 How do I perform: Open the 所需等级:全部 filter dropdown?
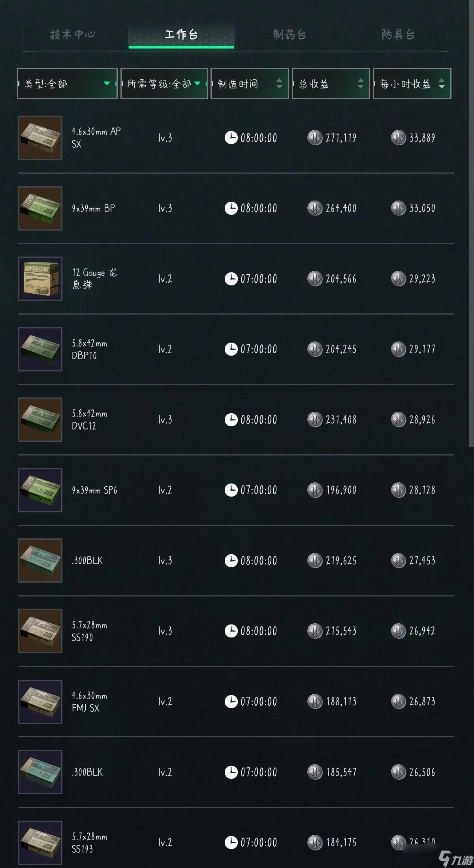click(164, 84)
